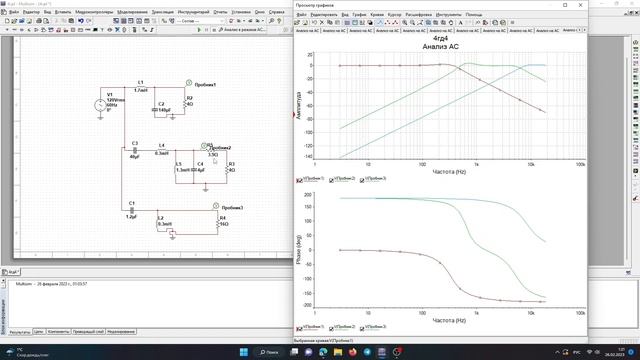Select probe Пробник3 on the schematic
This screenshot has width=640, height=360.
(216, 206)
